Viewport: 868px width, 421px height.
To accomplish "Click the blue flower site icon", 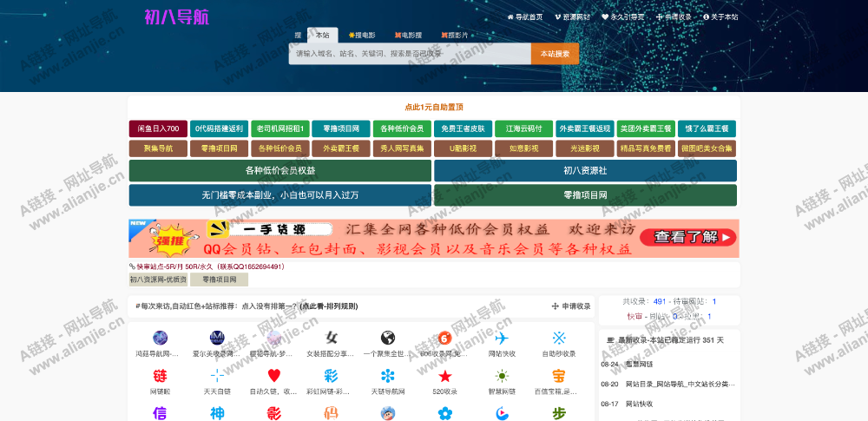I will click(445, 413).
